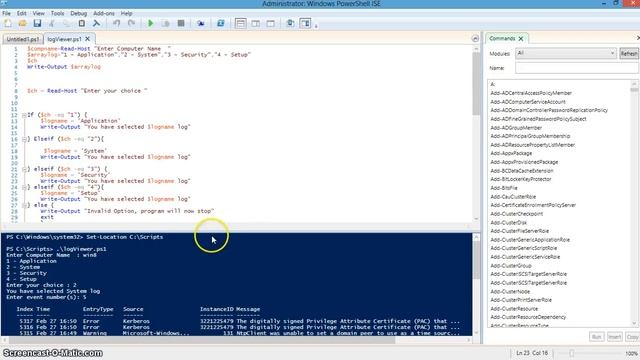Select Add-ADGroupMember command
The height and width of the screenshot is (360, 640).
[516, 128]
